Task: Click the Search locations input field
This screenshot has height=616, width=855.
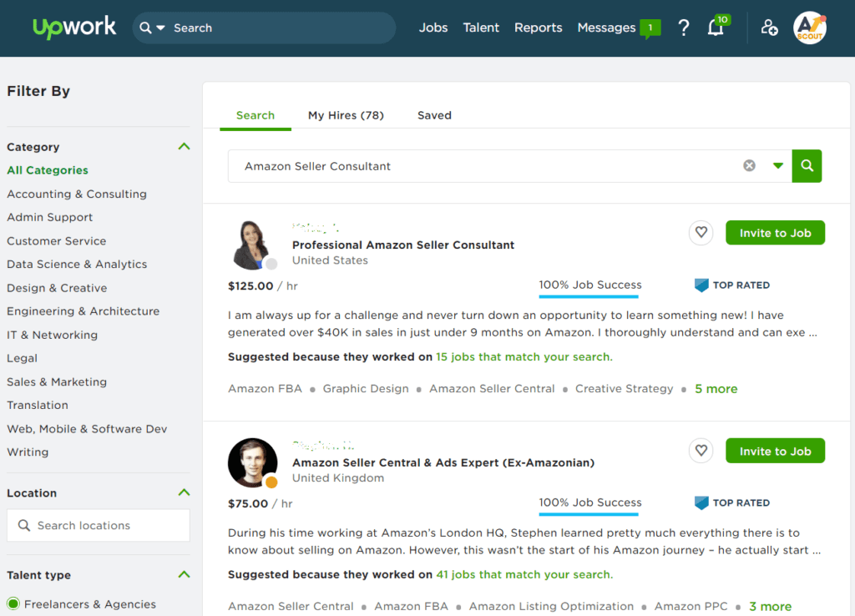Action: coord(99,526)
